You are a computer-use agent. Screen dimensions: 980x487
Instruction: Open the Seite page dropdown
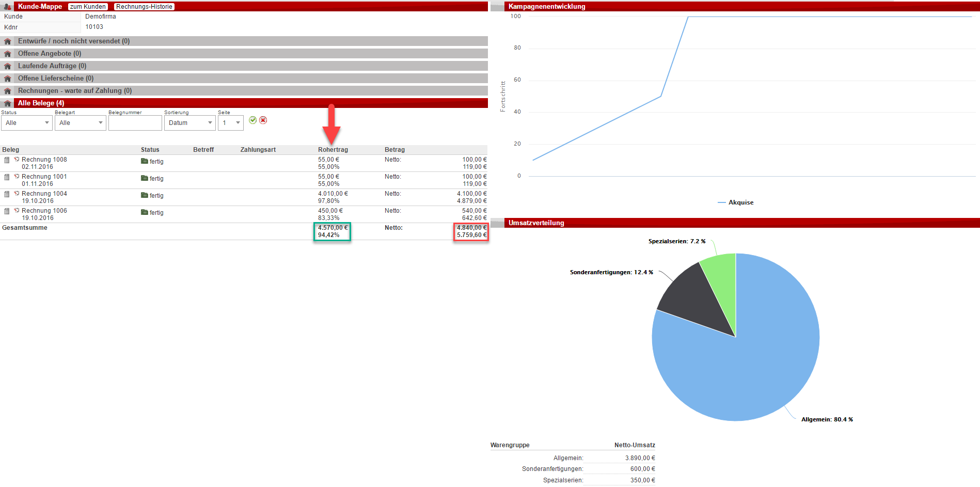(231, 123)
